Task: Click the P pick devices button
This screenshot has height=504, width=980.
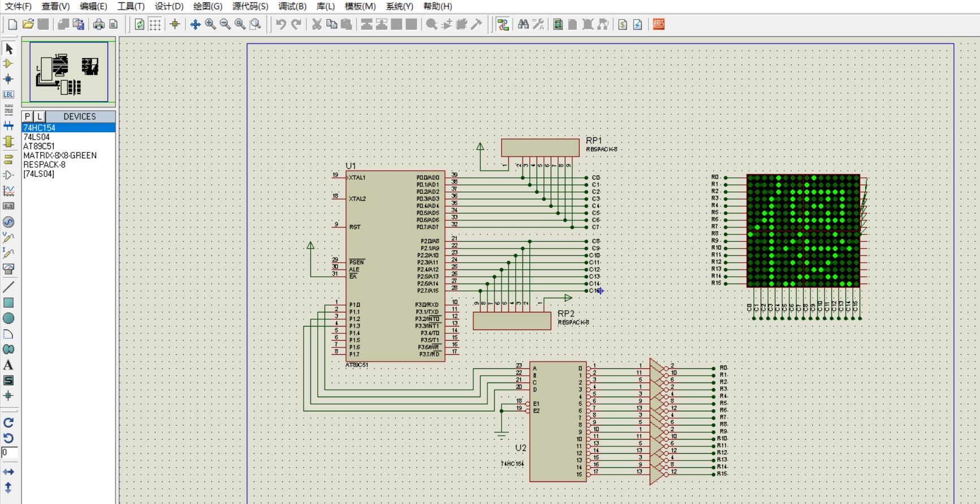Action: [x=27, y=116]
